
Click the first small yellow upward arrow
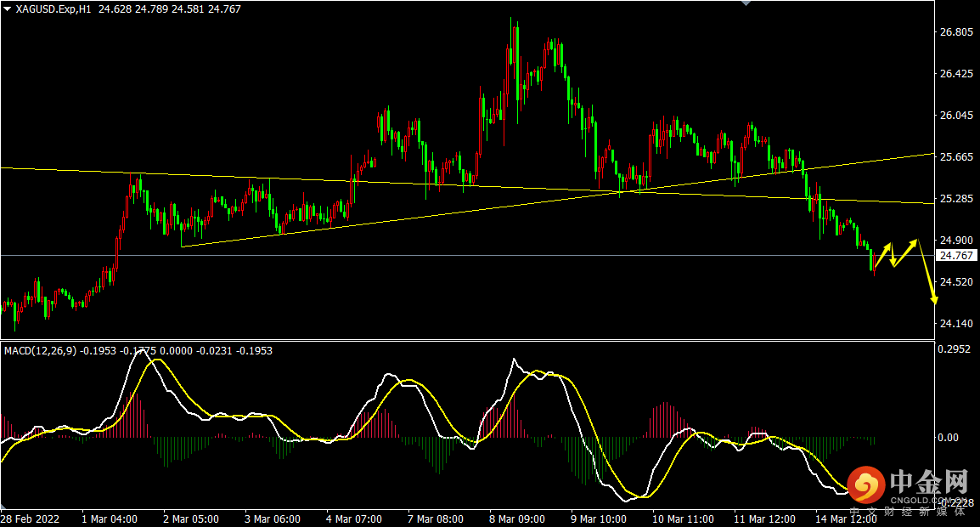883,255
